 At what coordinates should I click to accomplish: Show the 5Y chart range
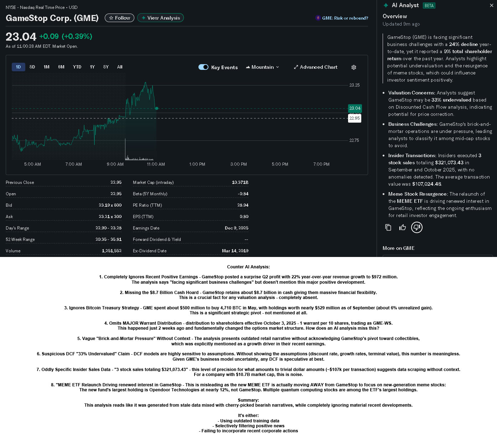(106, 67)
